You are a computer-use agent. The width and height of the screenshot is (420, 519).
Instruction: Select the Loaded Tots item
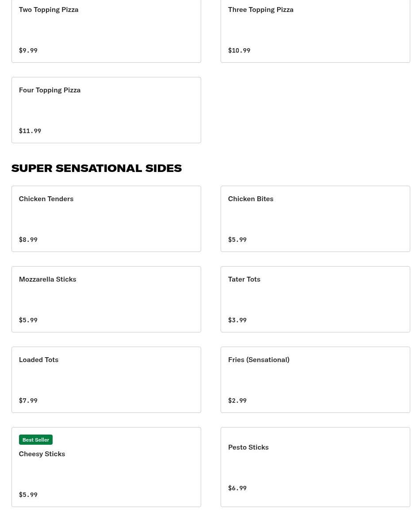(x=106, y=379)
